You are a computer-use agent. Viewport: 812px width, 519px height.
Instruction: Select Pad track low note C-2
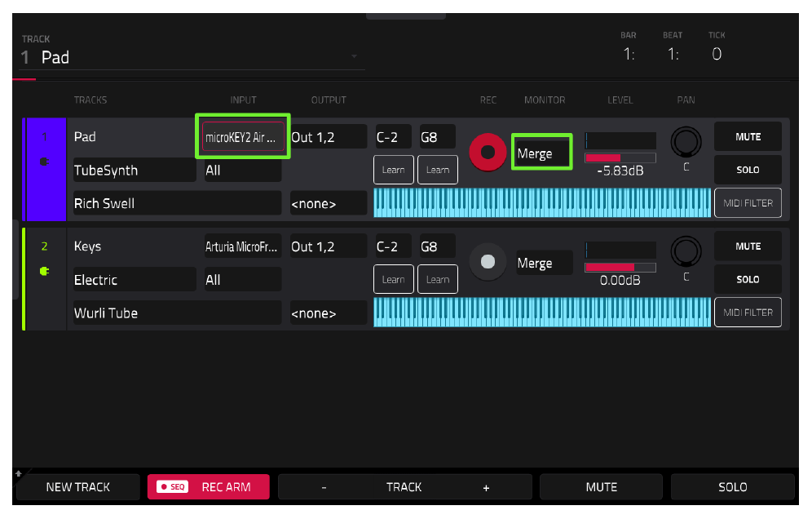pyautogui.click(x=394, y=137)
